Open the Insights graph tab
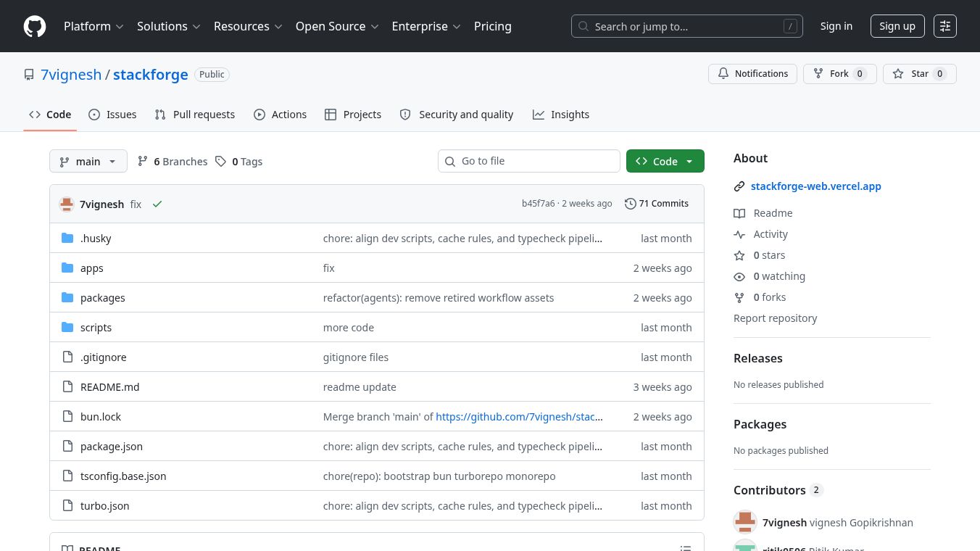This screenshot has height=551, width=980. (561, 115)
